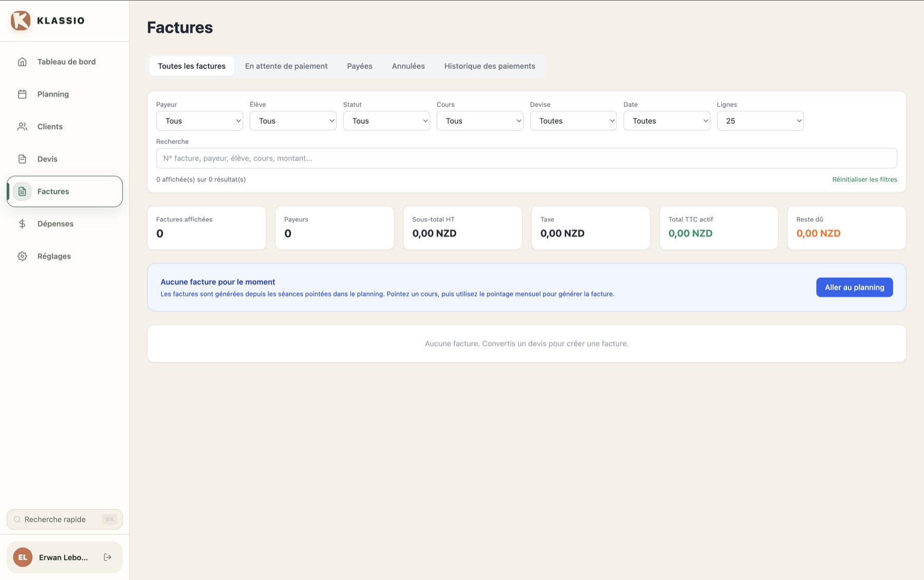Image resolution: width=924 pixels, height=580 pixels.
Task: Open the Statut filter dropdown
Action: click(x=386, y=121)
